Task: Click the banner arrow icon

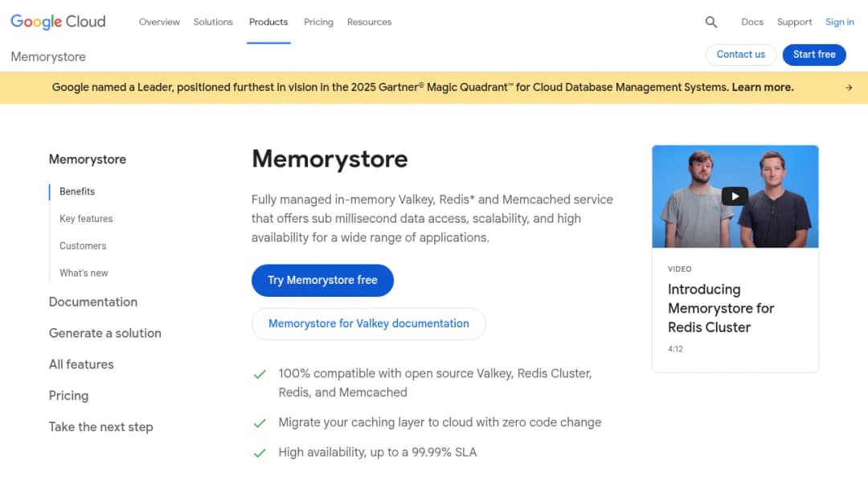Action: tap(849, 88)
